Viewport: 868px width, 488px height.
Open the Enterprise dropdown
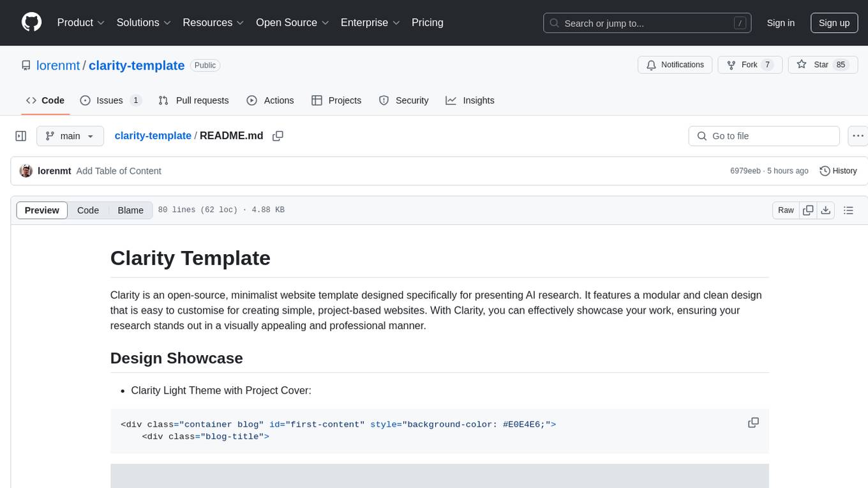[x=370, y=22]
